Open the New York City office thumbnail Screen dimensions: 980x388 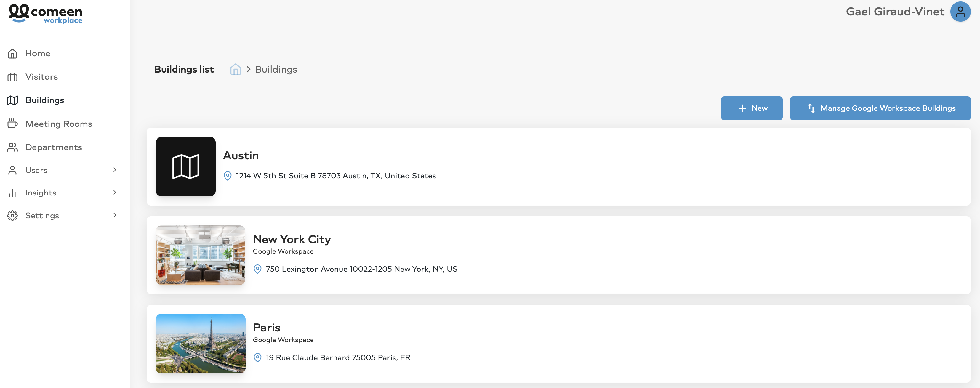(201, 255)
